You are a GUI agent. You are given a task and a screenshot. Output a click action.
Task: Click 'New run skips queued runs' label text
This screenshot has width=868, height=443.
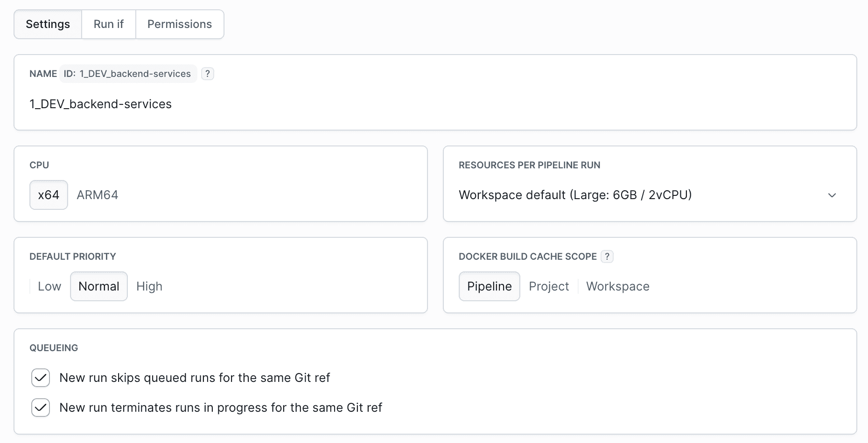pyautogui.click(x=195, y=378)
